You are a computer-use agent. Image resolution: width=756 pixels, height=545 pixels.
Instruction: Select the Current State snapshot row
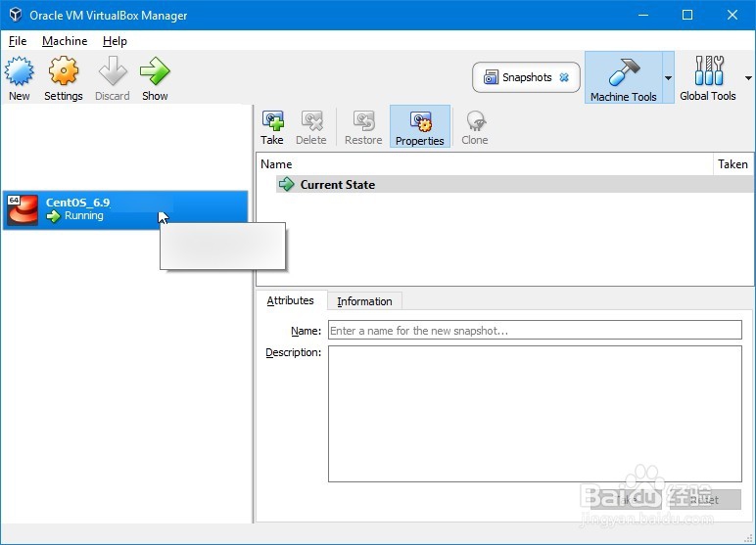(x=514, y=184)
